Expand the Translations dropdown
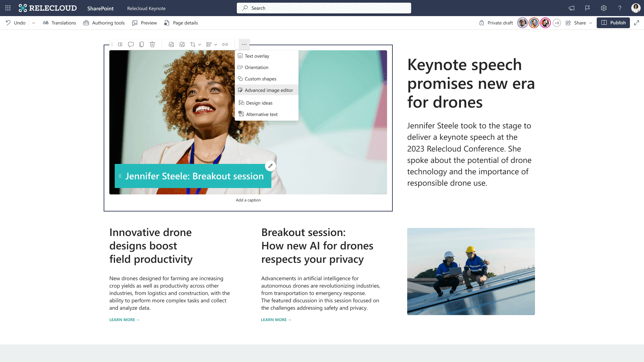644x362 pixels. click(59, 22)
